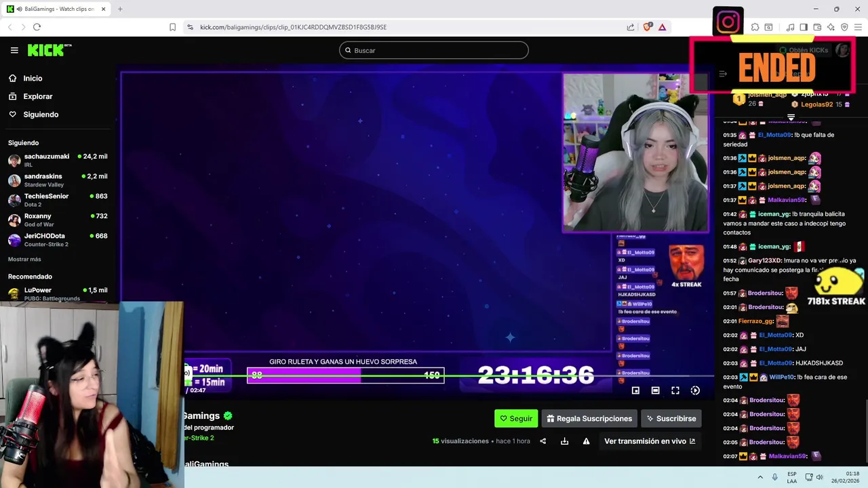The height and width of the screenshot is (488, 868).
Task: Open sandraskins channel
Action: click(x=58, y=180)
